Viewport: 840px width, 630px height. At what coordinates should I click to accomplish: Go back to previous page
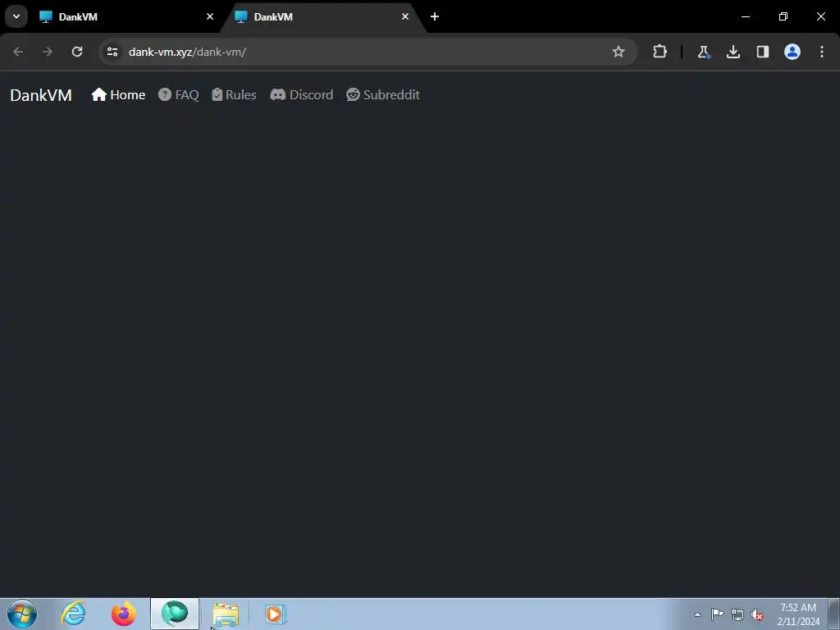click(18, 52)
